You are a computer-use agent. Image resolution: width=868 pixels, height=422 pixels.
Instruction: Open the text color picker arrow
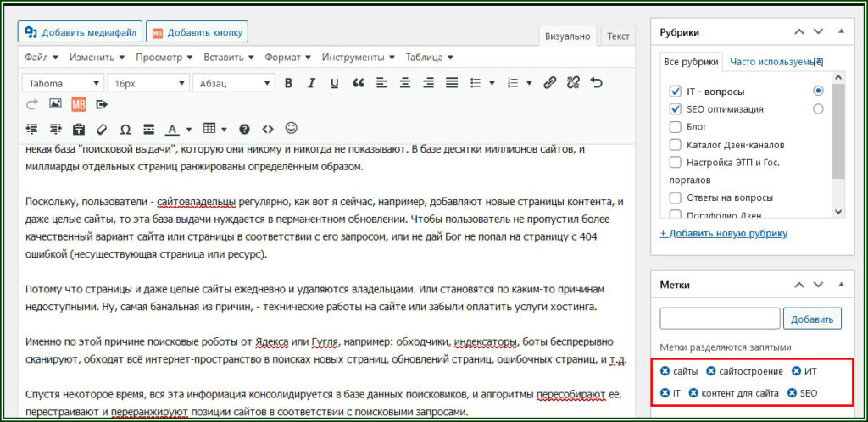coord(189,130)
